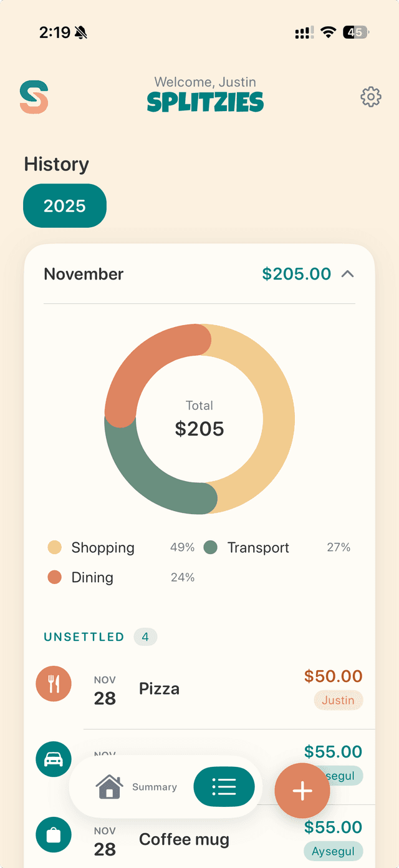399x868 pixels.
Task: Tap the Aysegul tag on Coffee mug
Action: [x=333, y=851]
